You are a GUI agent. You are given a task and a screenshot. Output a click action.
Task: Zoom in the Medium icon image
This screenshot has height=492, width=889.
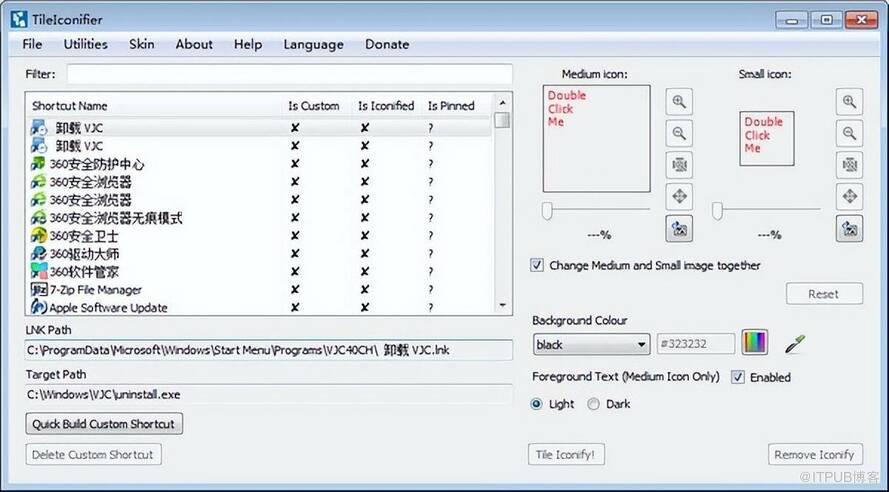(679, 102)
